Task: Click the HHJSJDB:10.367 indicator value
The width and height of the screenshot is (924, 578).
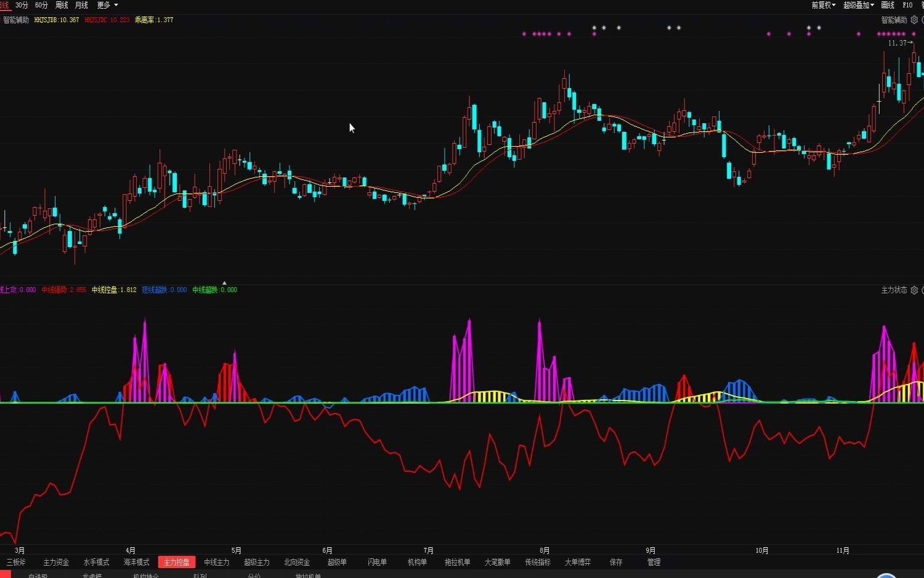Action: click(57, 20)
